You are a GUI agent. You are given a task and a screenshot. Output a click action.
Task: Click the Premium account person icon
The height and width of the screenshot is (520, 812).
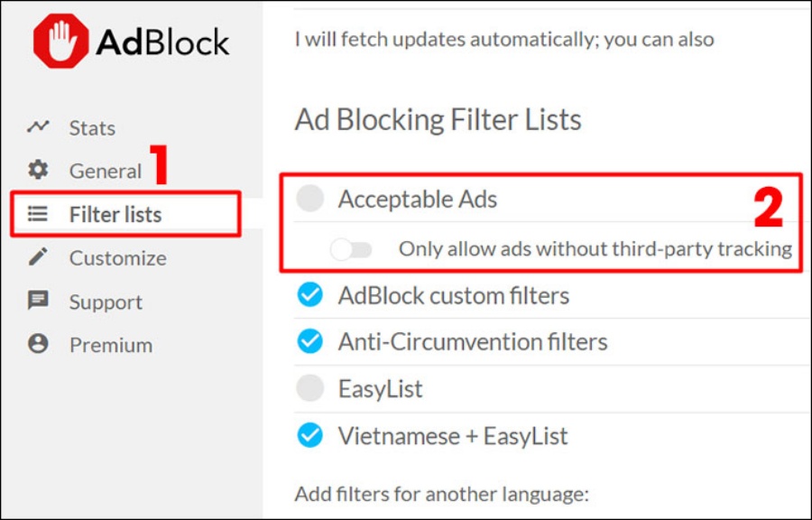(38, 344)
